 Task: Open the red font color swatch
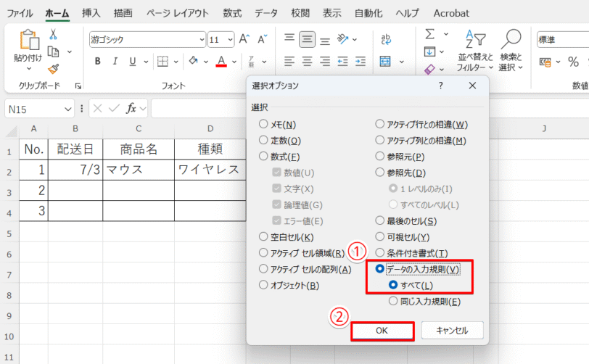[x=221, y=61]
